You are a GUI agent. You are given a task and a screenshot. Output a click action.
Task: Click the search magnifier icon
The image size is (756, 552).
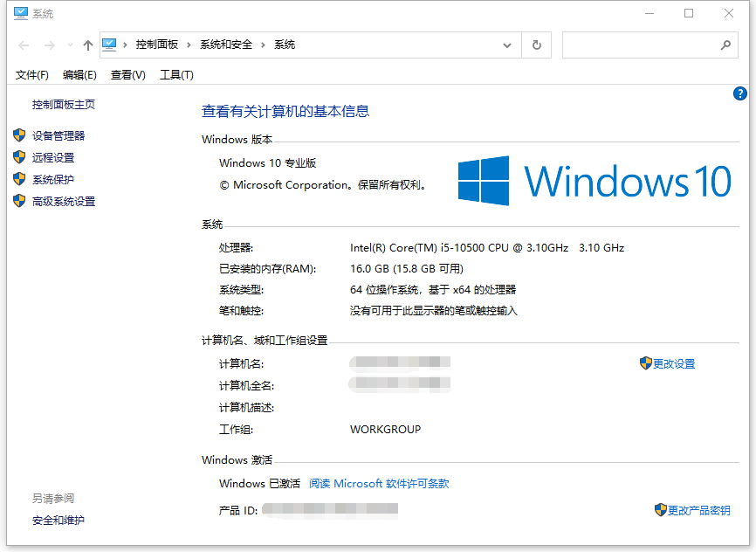(725, 45)
